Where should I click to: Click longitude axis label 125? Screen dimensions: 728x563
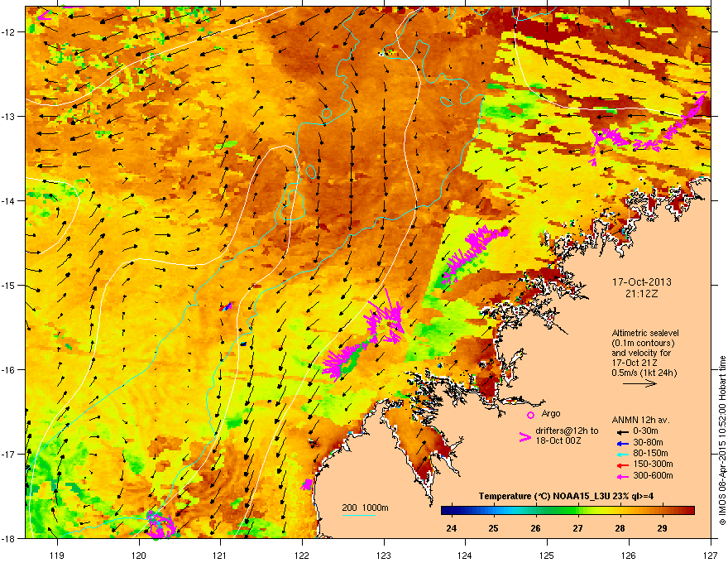coord(547,555)
